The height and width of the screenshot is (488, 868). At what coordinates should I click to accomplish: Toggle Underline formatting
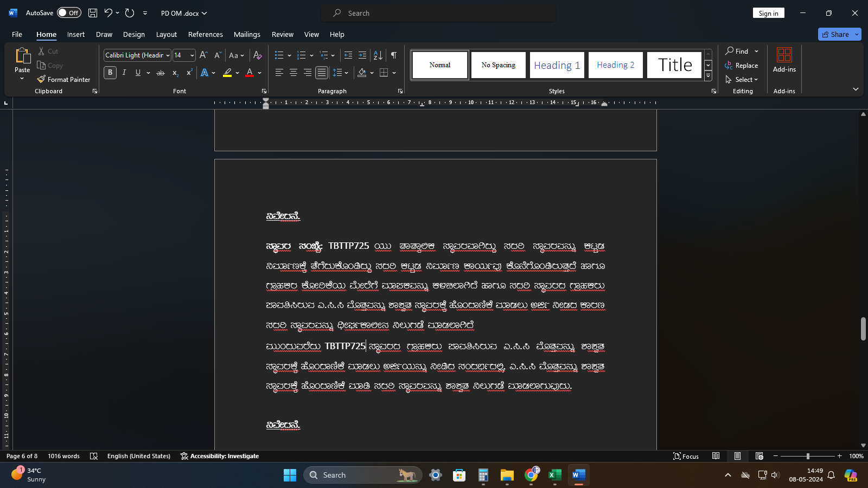pos(138,73)
